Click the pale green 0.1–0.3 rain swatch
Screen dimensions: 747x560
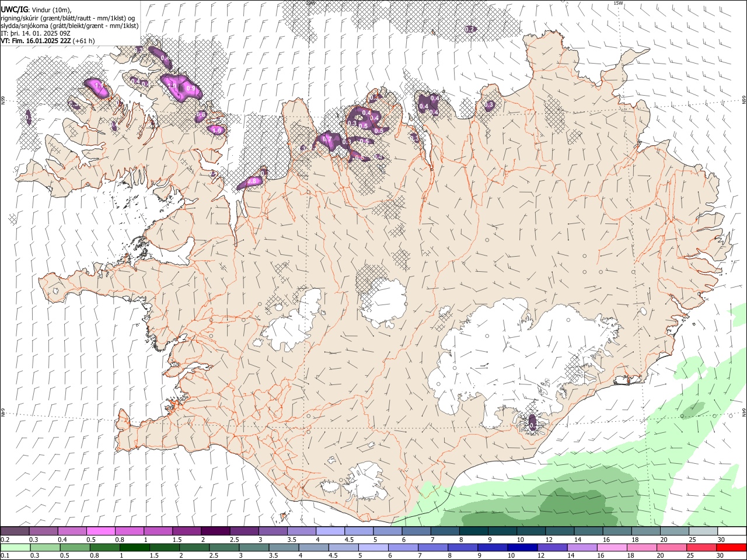point(15,547)
